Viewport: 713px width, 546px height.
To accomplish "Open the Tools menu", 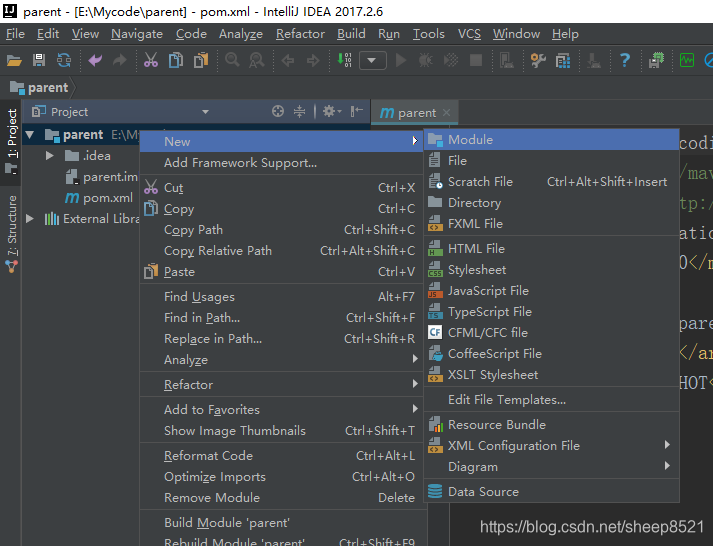I will click(428, 34).
